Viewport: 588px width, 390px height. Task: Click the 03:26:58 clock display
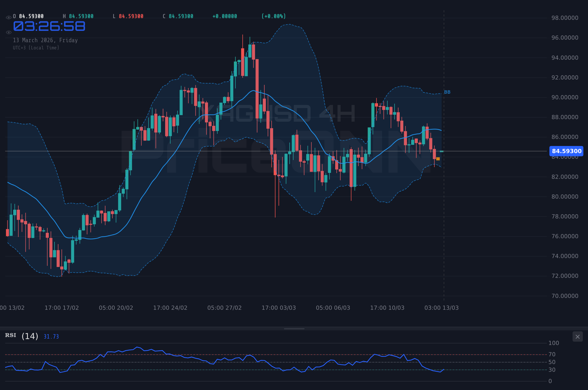49,26
